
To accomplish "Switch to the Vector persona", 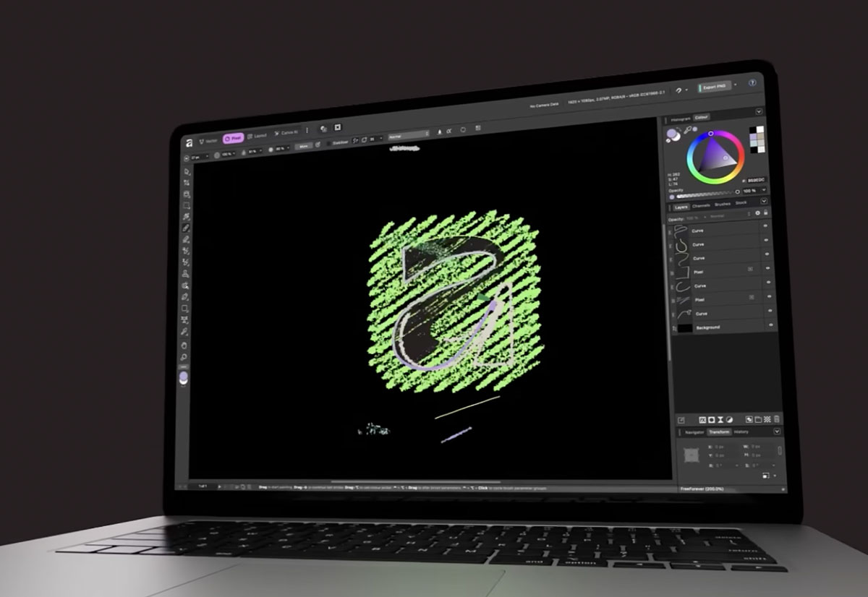I will pos(208,139).
